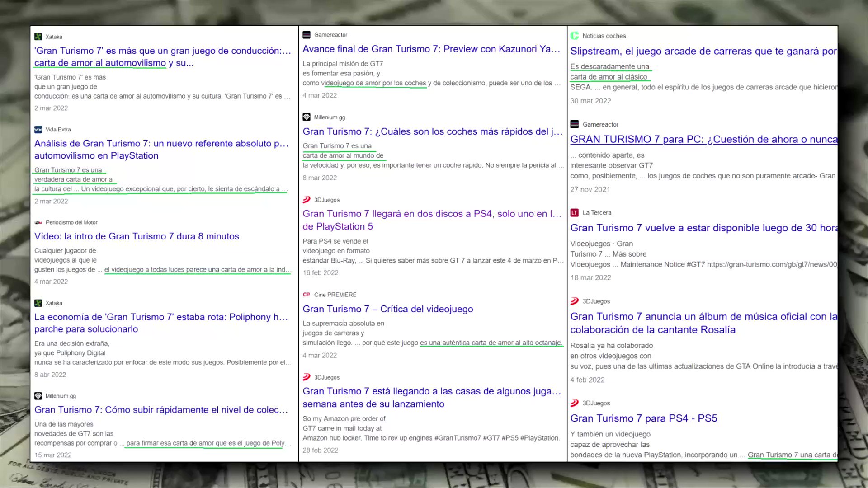Click the date 8 abr 2022
This screenshot has width=868, height=488.
point(50,375)
